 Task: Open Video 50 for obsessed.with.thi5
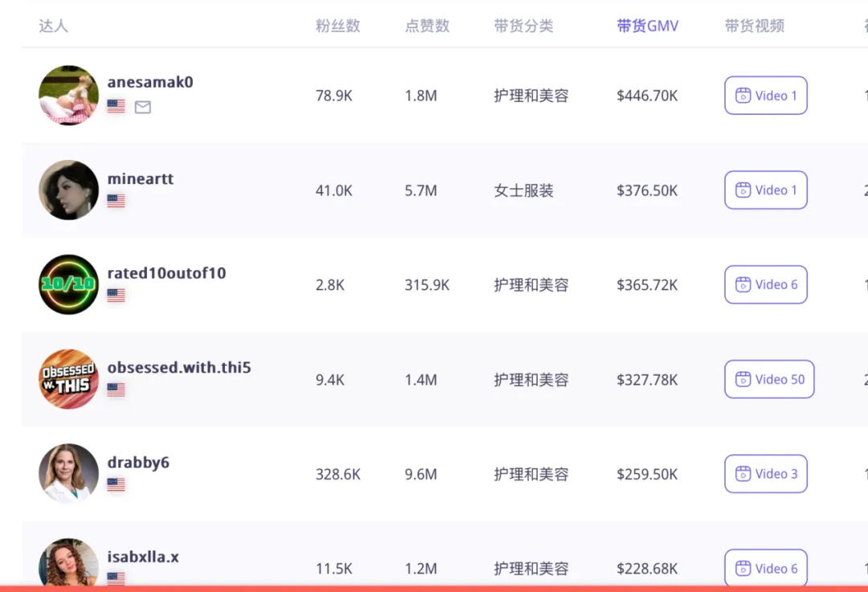pos(769,380)
